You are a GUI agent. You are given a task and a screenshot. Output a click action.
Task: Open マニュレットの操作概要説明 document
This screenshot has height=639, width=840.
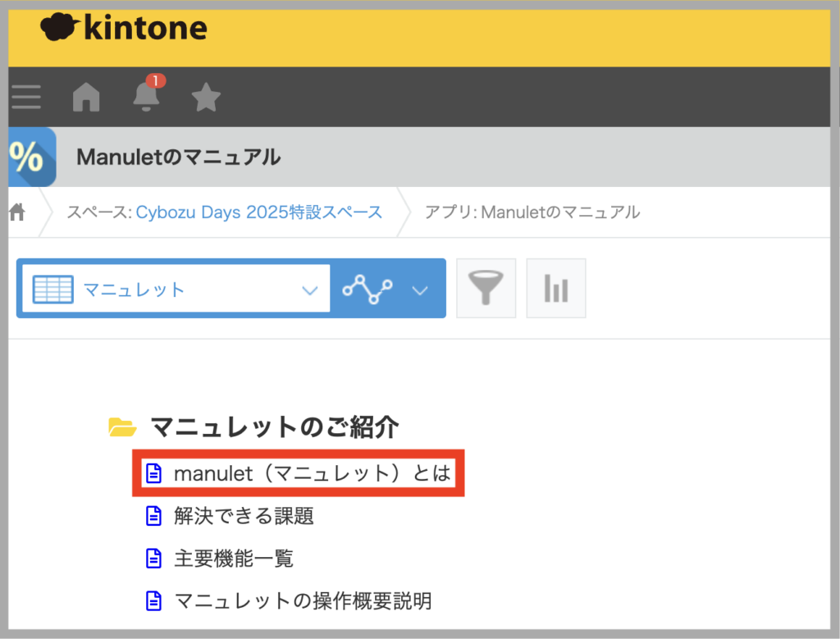(x=303, y=601)
